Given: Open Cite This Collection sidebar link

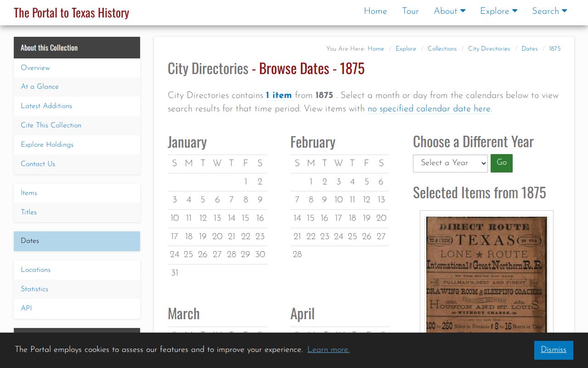Looking at the screenshot, I should [x=77, y=125].
